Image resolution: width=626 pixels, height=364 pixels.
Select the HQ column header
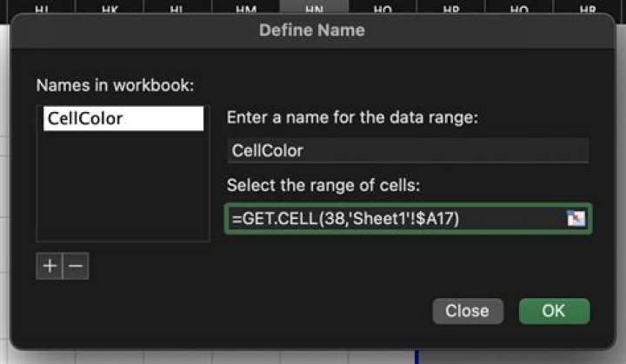[519, 9]
